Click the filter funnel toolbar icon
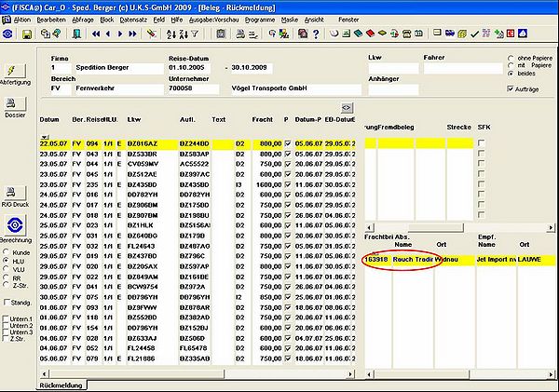This screenshot has width=559, height=392. coord(195,34)
